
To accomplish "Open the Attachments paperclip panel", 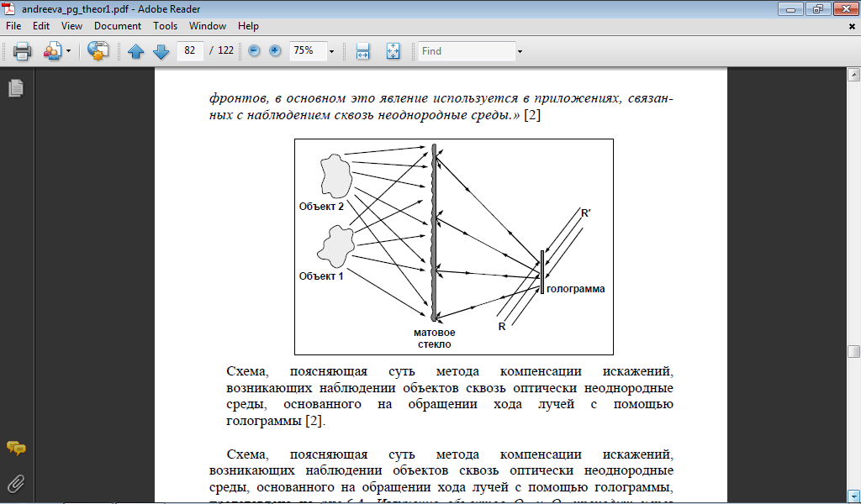I will click(x=16, y=483).
